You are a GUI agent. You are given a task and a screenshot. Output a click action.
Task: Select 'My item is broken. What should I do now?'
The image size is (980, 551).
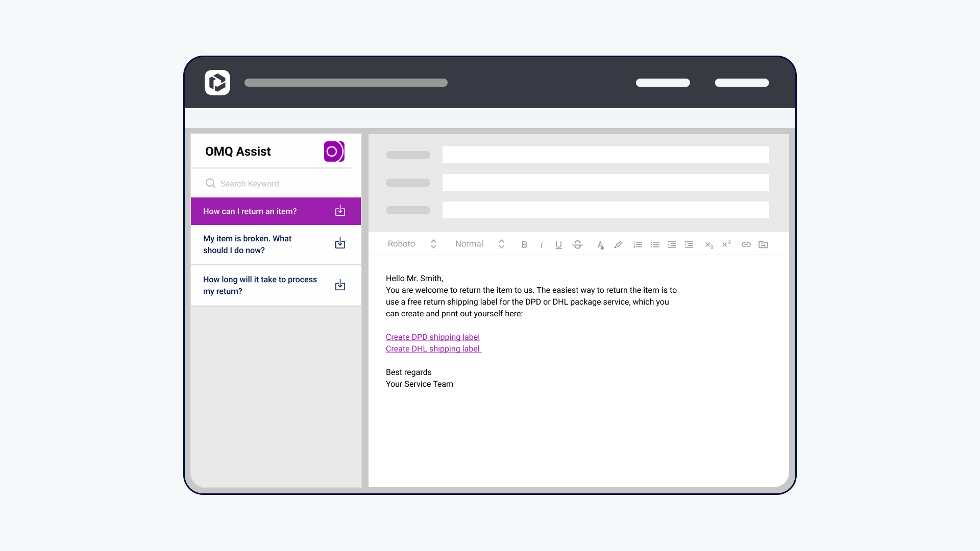(276, 244)
